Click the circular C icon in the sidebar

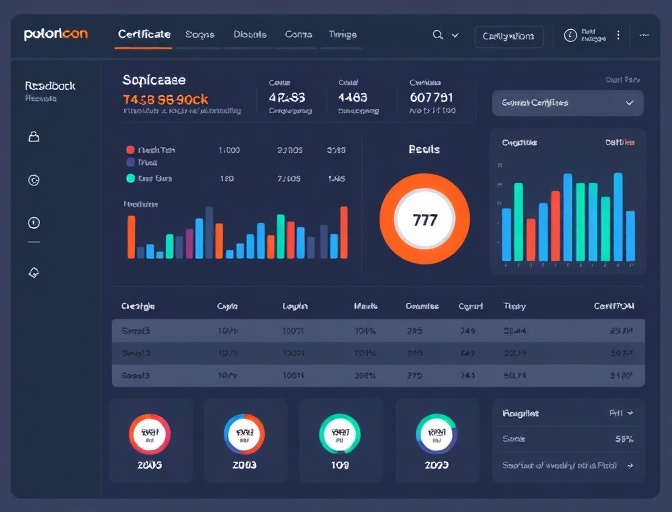(33, 180)
